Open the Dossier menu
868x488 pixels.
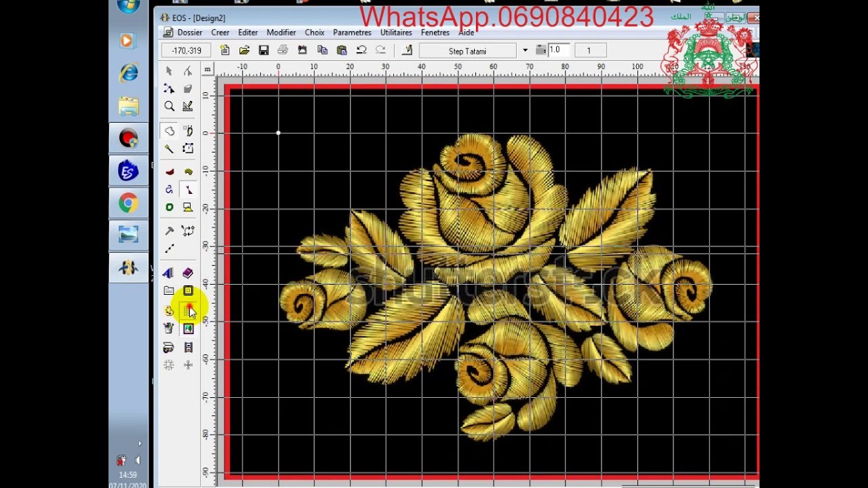coord(190,33)
